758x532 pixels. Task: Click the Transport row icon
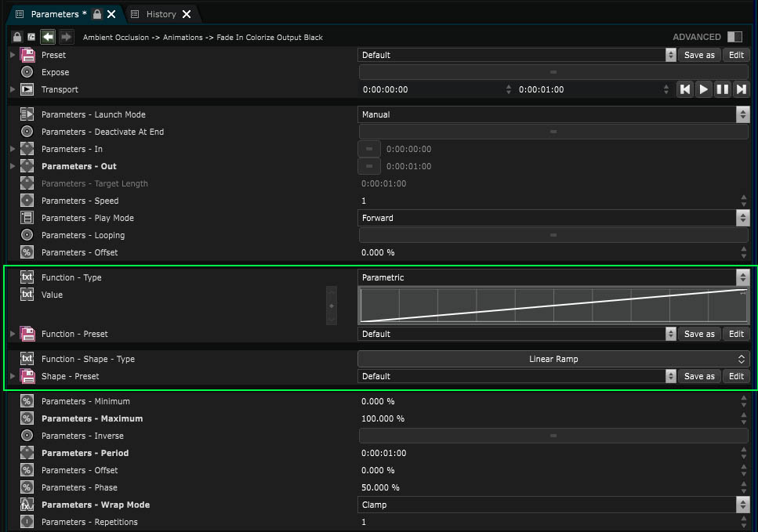tap(27, 89)
